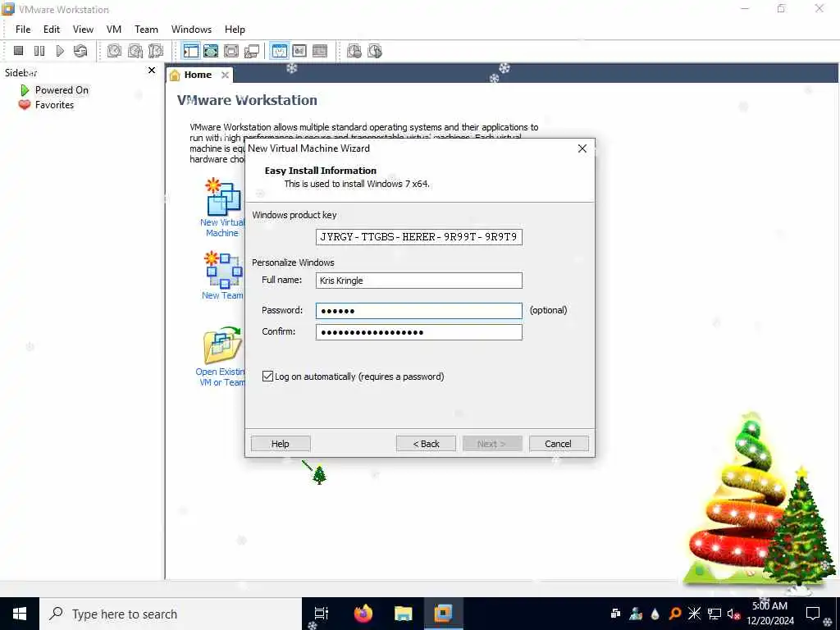Screen dimensions: 840x630
Task: Open the Edit menu
Action: 52,30
